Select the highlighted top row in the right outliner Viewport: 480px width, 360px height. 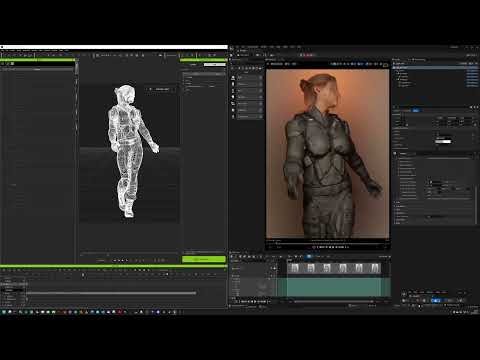point(436,67)
